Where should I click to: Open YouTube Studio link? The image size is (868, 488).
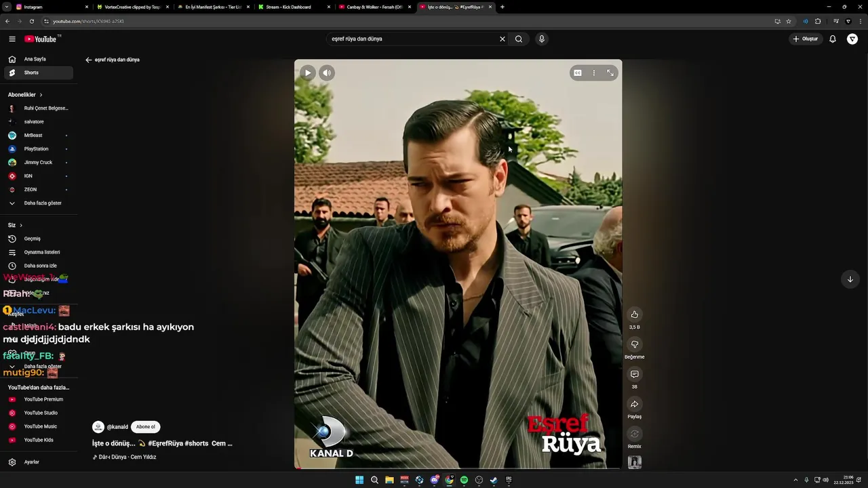[x=39, y=413]
